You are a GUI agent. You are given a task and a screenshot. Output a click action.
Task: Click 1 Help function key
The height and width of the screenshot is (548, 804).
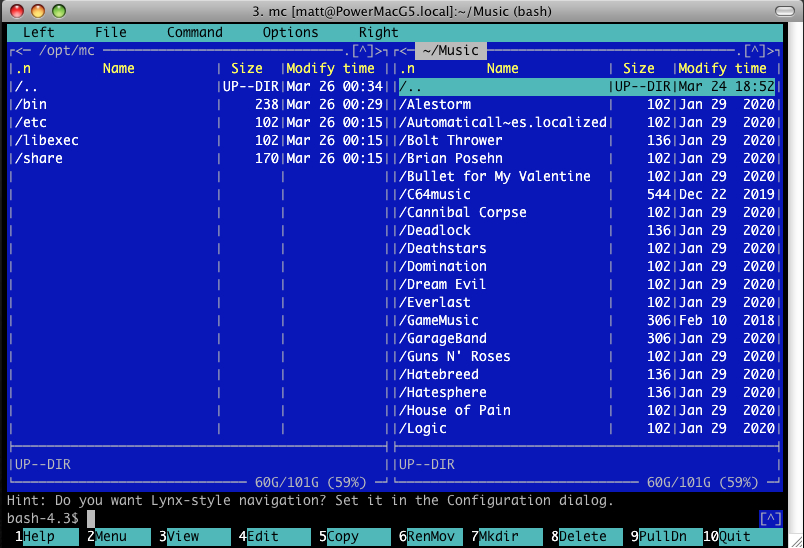pyautogui.click(x=46, y=537)
